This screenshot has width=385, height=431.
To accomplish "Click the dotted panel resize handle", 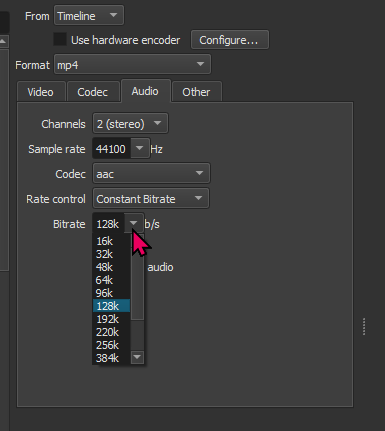I will pos(364,326).
